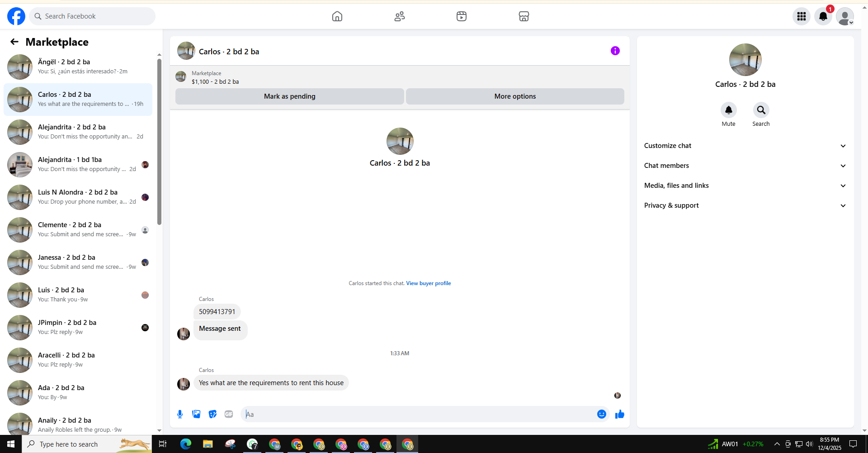Open the Windows Start menu
Viewport: 868px width, 453px height.
(11, 444)
